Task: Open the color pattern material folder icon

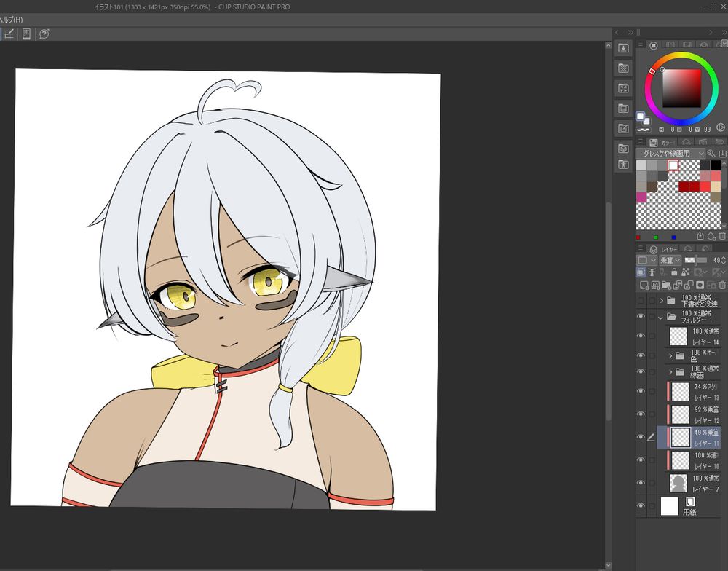Action: pyautogui.click(x=623, y=68)
